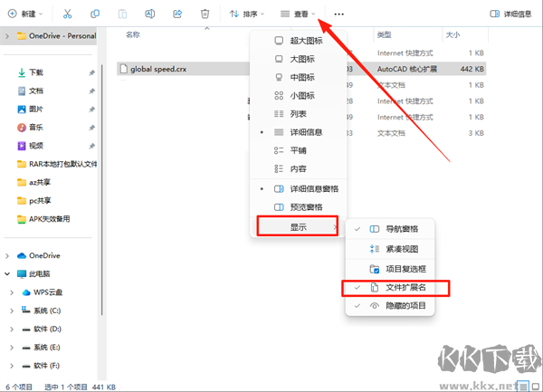Viewport: 543px width, 392px height.
Task: Open the RAR本地打包默认文件 folder
Action: [57, 164]
